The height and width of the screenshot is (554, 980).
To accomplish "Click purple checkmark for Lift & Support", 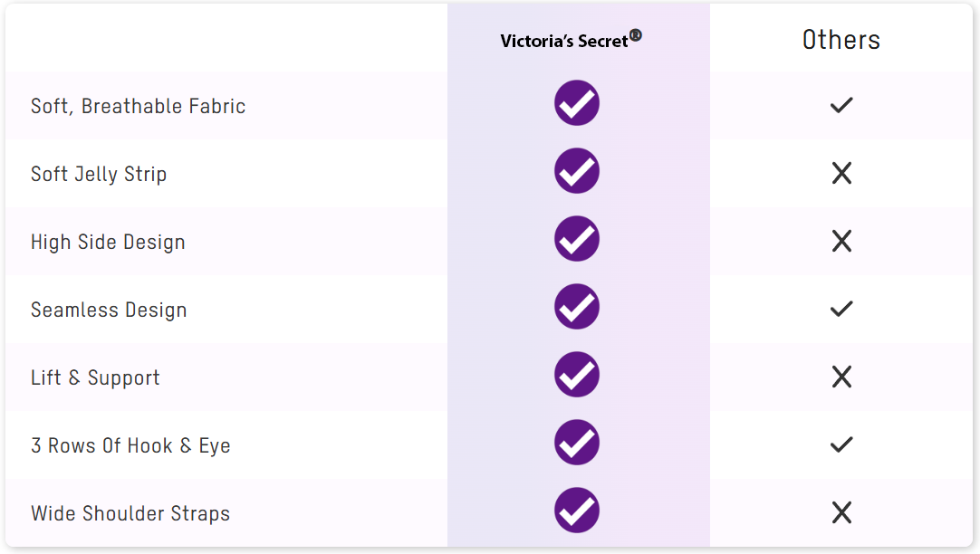I will pos(577,375).
